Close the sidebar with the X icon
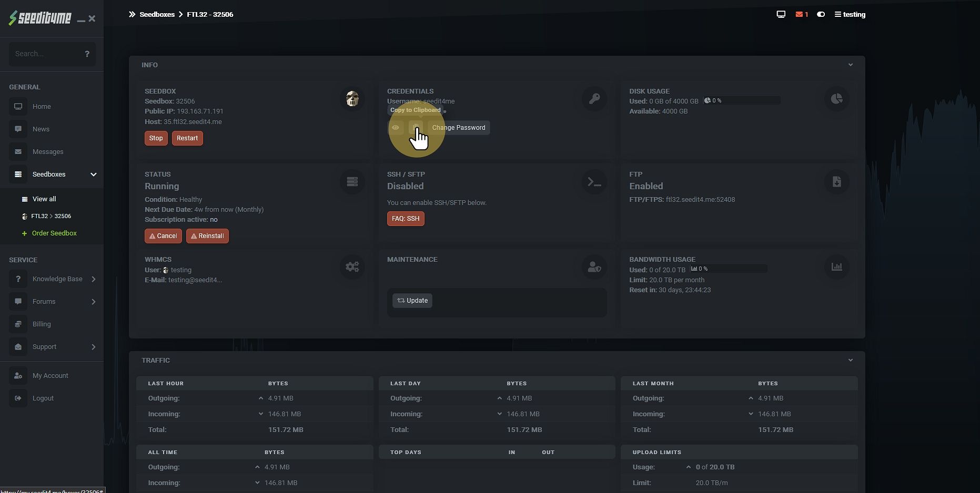The width and height of the screenshot is (980, 493). [x=92, y=18]
